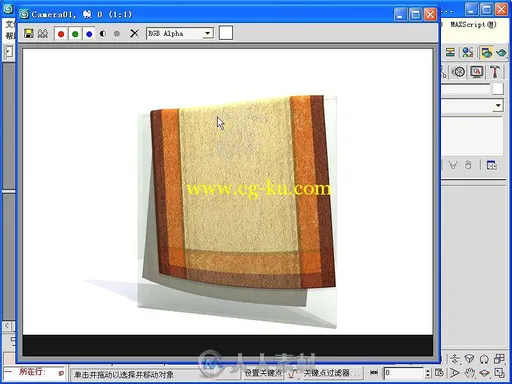
Task: Click the MAXScript listener mini field
Action: click(x=33, y=372)
